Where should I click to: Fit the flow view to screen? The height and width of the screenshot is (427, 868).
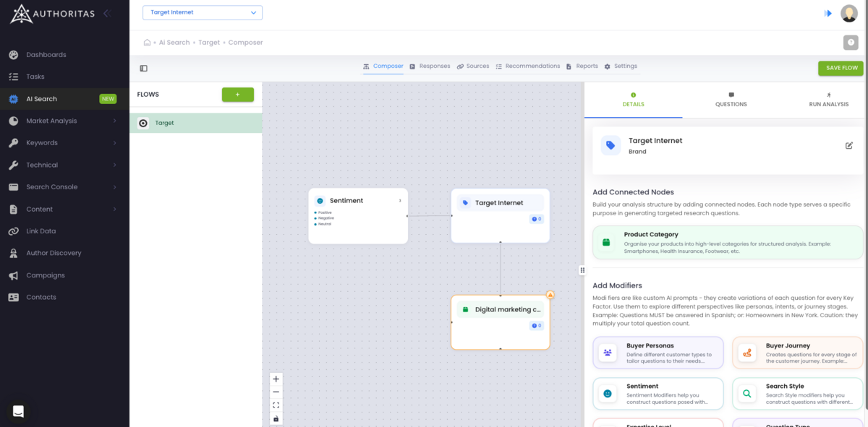pyautogui.click(x=276, y=405)
